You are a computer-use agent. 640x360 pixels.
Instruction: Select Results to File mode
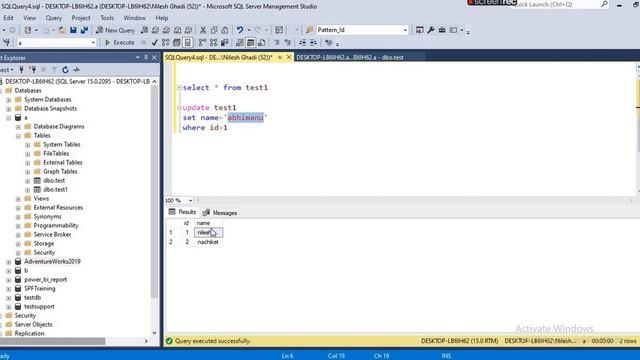click(x=262, y=42)
